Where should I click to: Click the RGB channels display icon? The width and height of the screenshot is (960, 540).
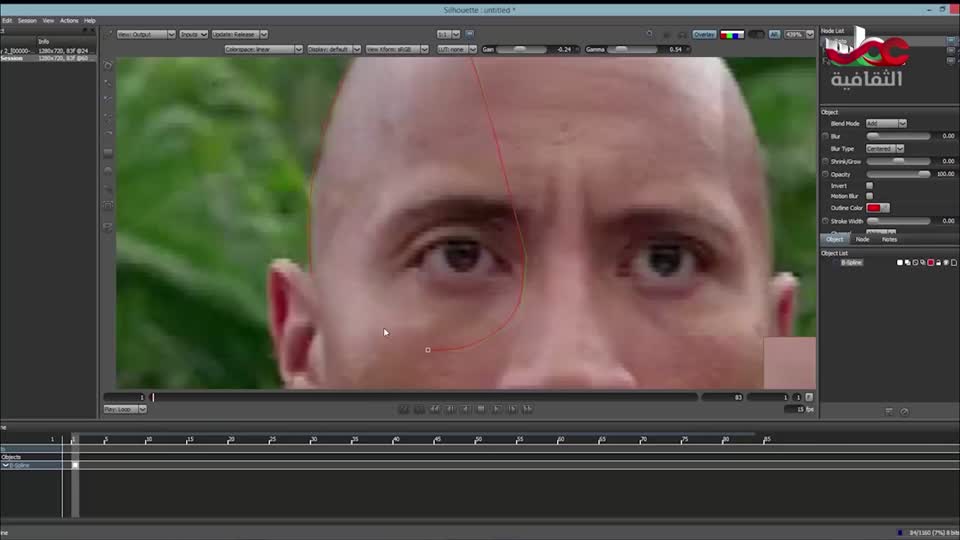tap(732, 34)
